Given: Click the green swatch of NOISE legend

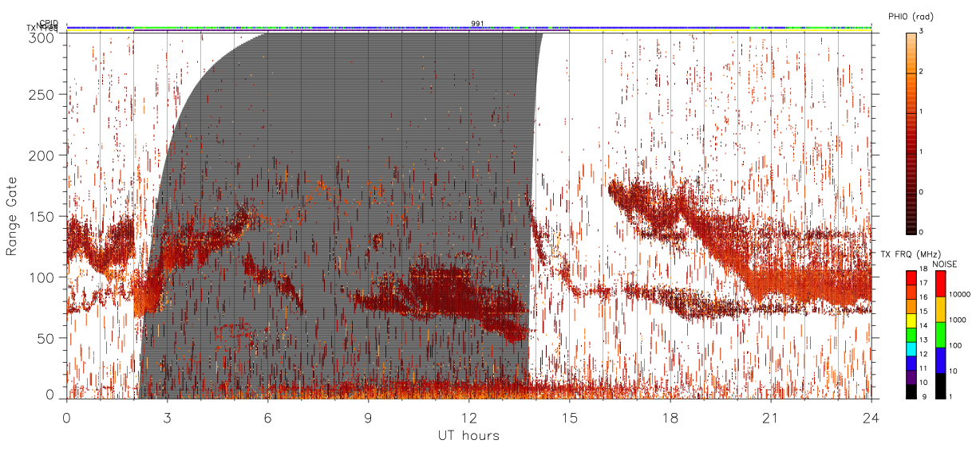Looking at the screenshot, I should pos(940,335).
